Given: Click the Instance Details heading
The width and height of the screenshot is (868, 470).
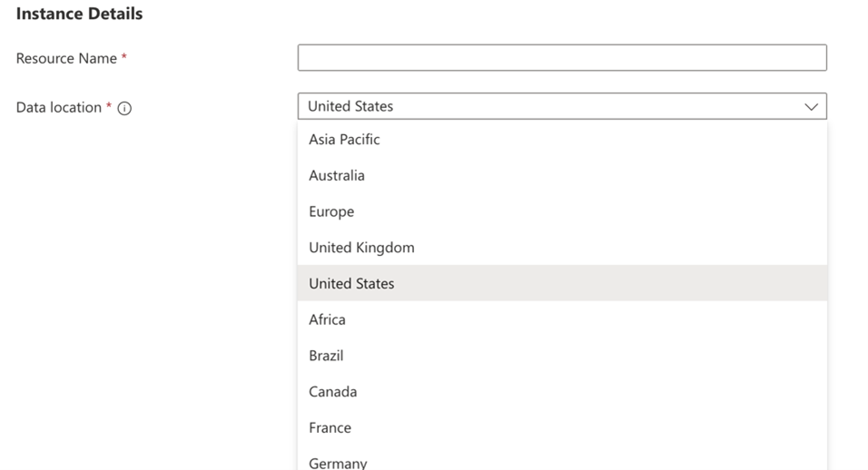Looking at the screenshot, I should [x=79, y=14].
